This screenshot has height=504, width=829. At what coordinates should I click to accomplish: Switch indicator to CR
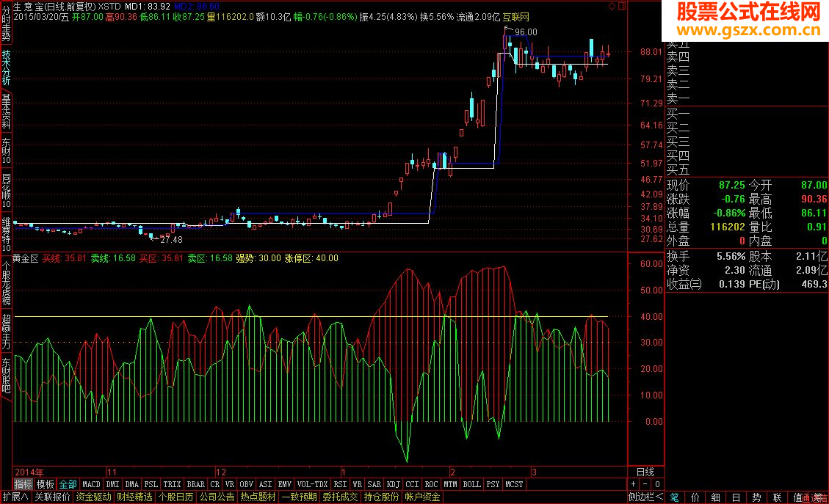tap(214, 484)
